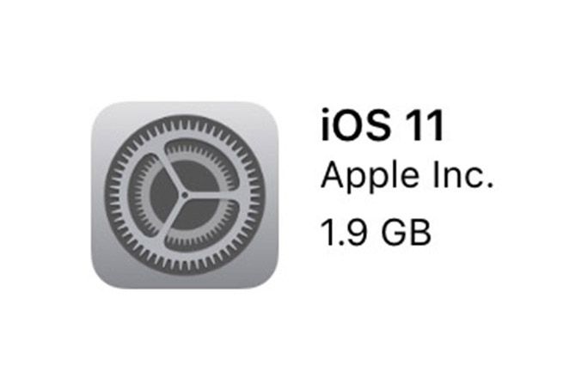
Task: Click the Apple Inc. developer name
Action: point(407,175)
